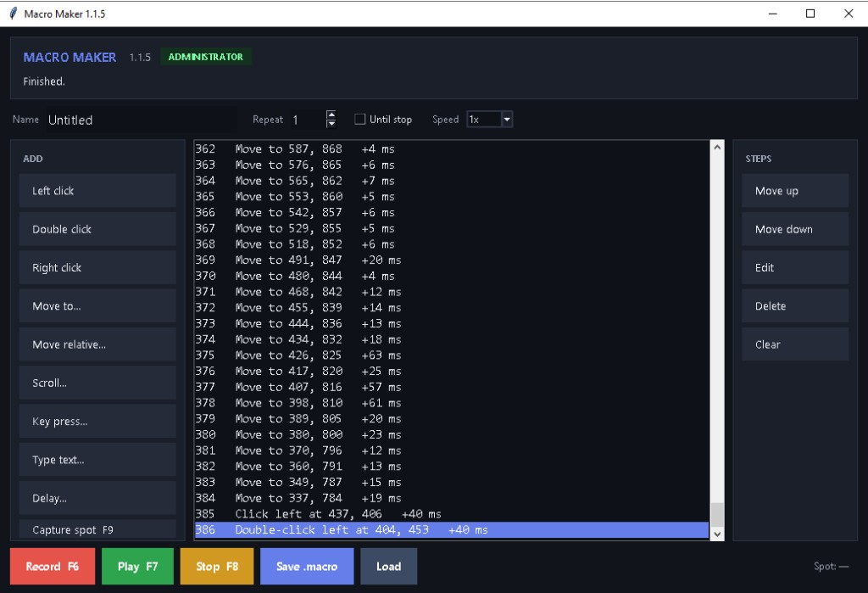Select step 365 Move to 553, 860
This screenshot has width=868, height=593.
coord(452,197)
